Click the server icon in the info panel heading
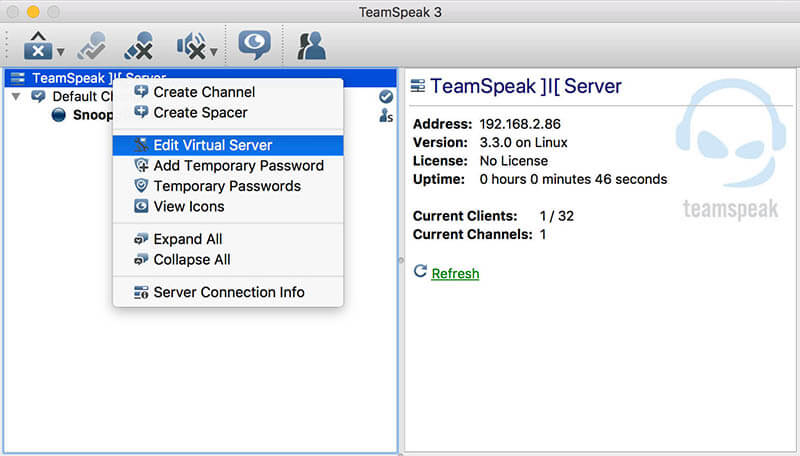 [418, 86]
